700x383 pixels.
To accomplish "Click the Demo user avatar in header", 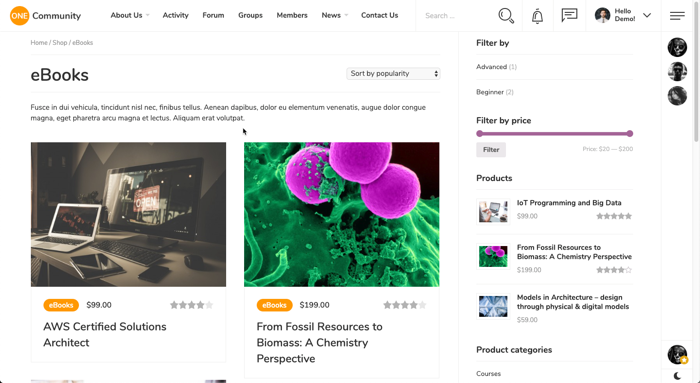I will click(x=602, y=15).
